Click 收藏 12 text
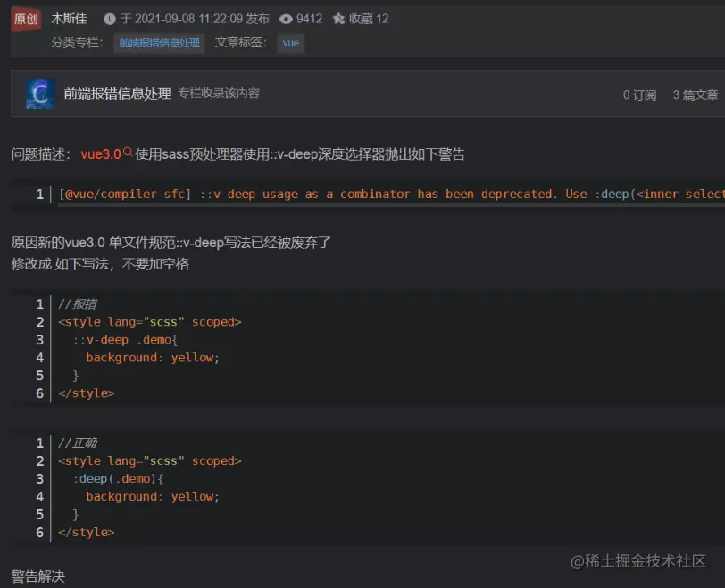 (x=369, y=19)
